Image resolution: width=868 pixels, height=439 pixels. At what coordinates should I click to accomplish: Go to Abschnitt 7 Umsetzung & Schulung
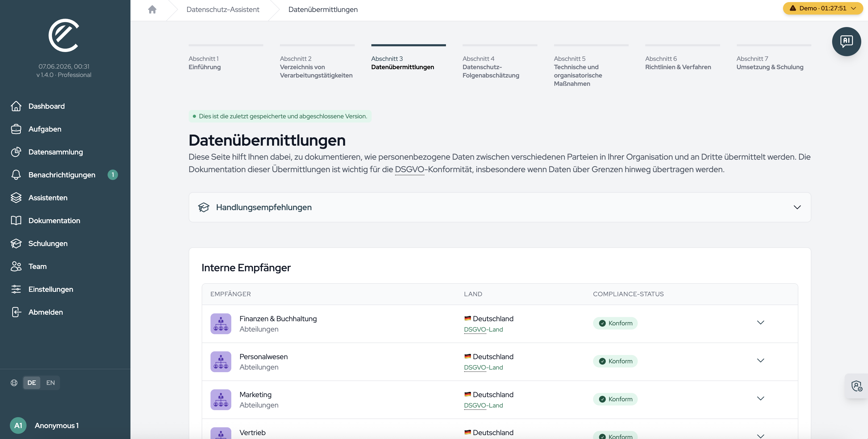[x=774, y=58]
